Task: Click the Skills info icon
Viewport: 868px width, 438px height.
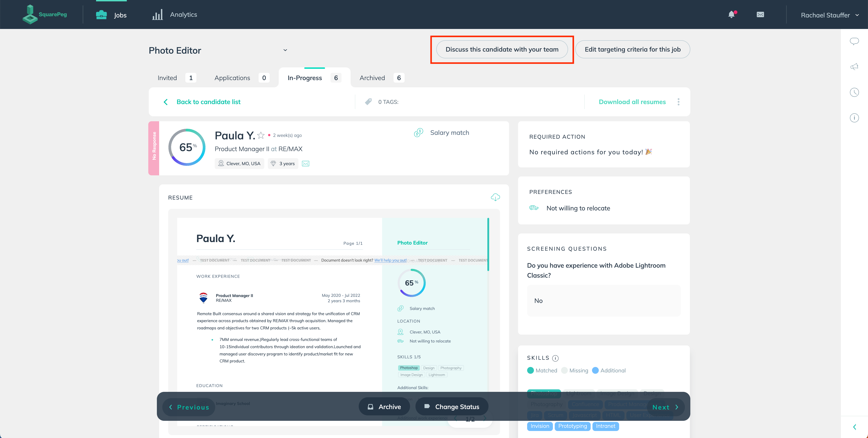Action: click(555, 358)
